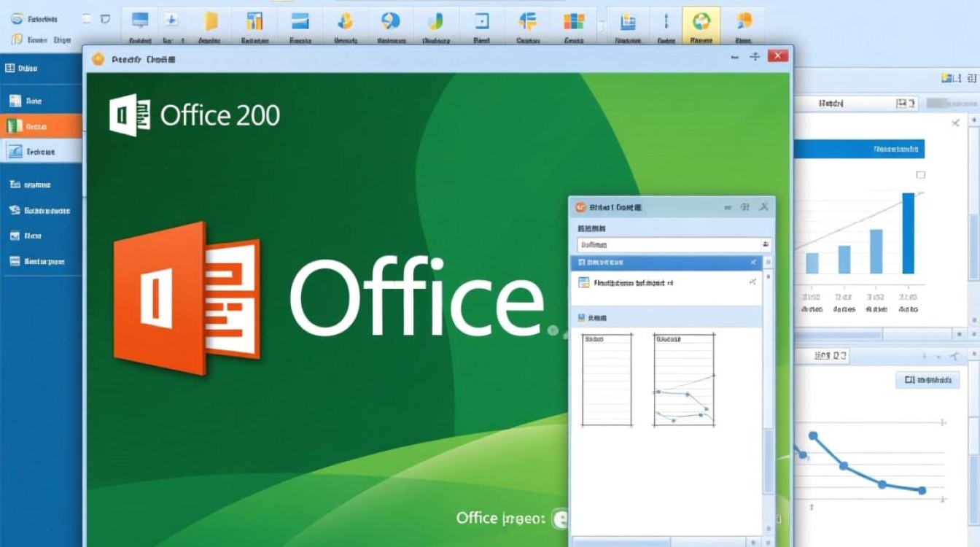Click the download arrow icon in the ribbon

(172, 20)
